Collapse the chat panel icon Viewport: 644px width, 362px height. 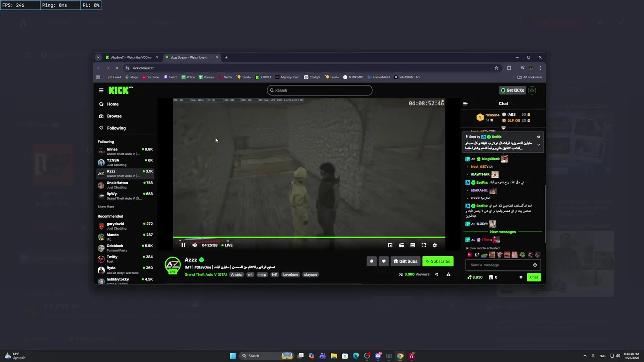tap(465, 104)
